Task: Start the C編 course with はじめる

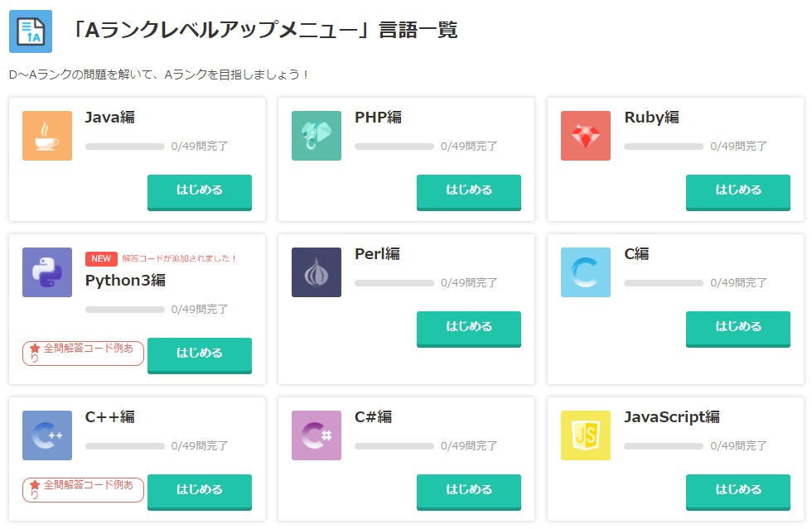Action: point(738,329)
